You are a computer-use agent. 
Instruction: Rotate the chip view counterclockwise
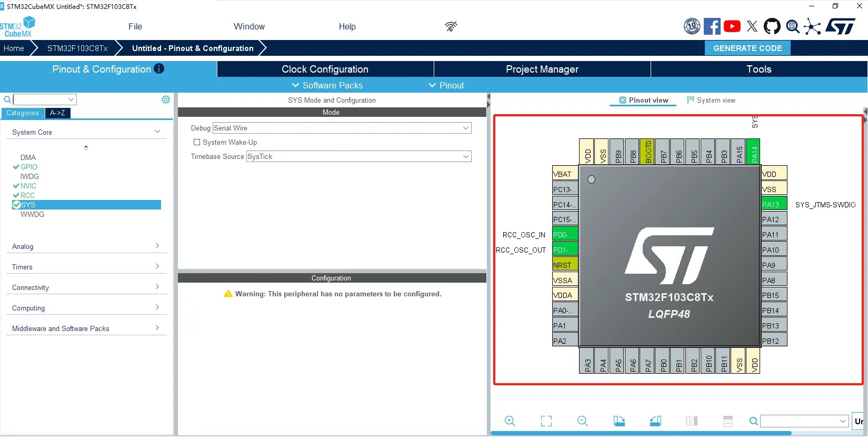pyautogui.click(x=655, y=421)
